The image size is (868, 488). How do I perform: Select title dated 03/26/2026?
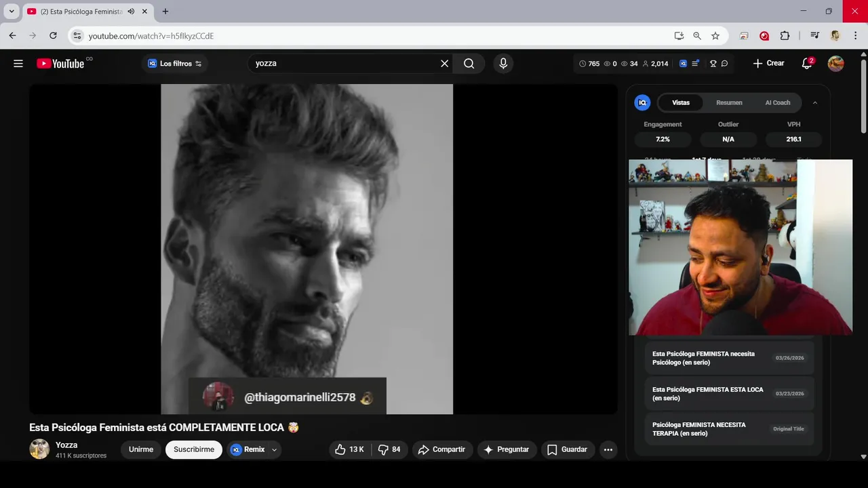tap(729, 358)
